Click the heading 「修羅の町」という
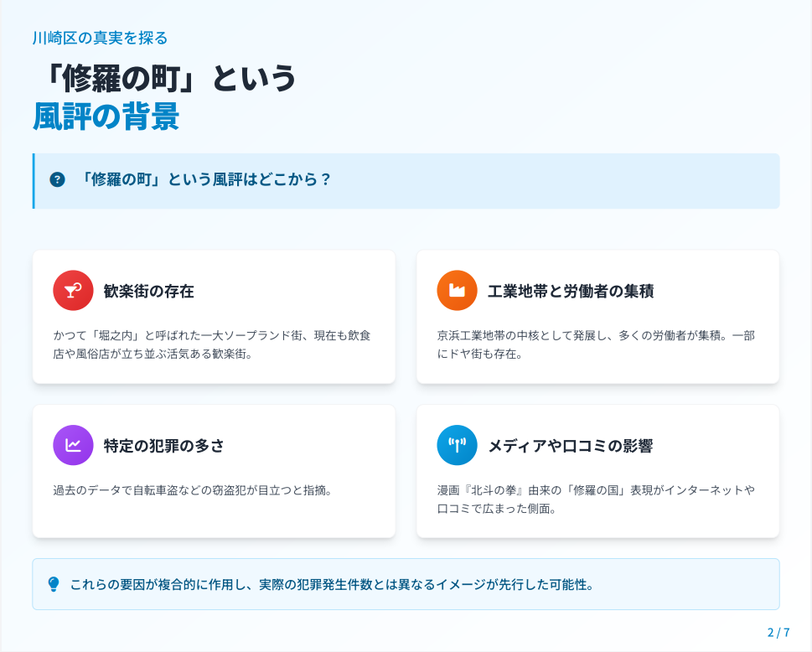The width and height of the screenshot is (812, 652). [168, 79]
